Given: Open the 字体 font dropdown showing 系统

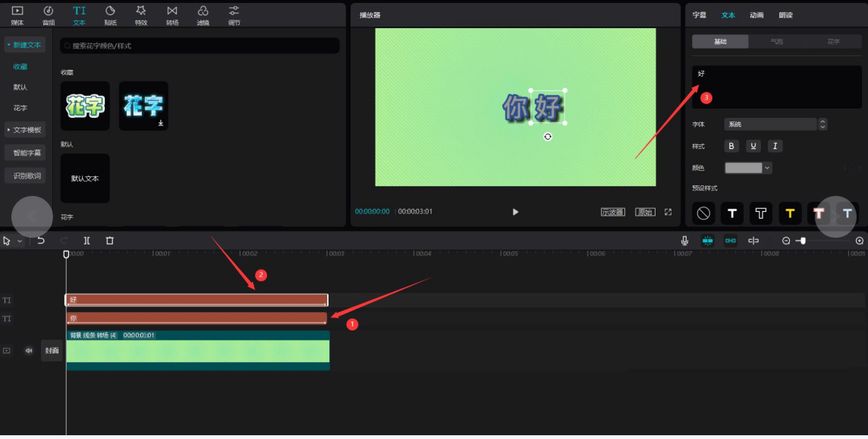Looking at the screenshot, I should coord(770,124).
